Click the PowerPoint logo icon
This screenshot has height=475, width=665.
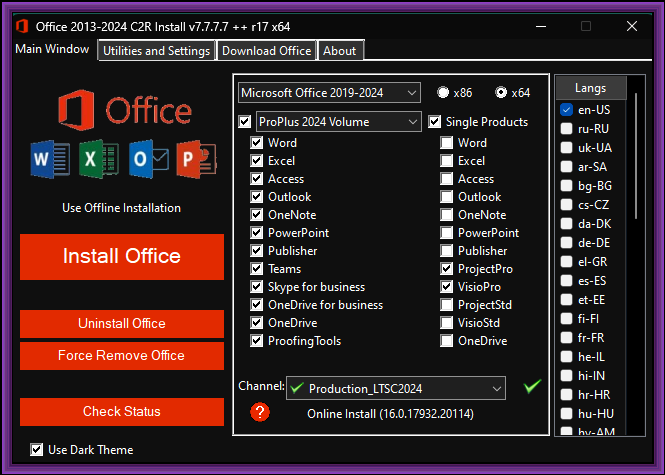click(x=196, y=159)
